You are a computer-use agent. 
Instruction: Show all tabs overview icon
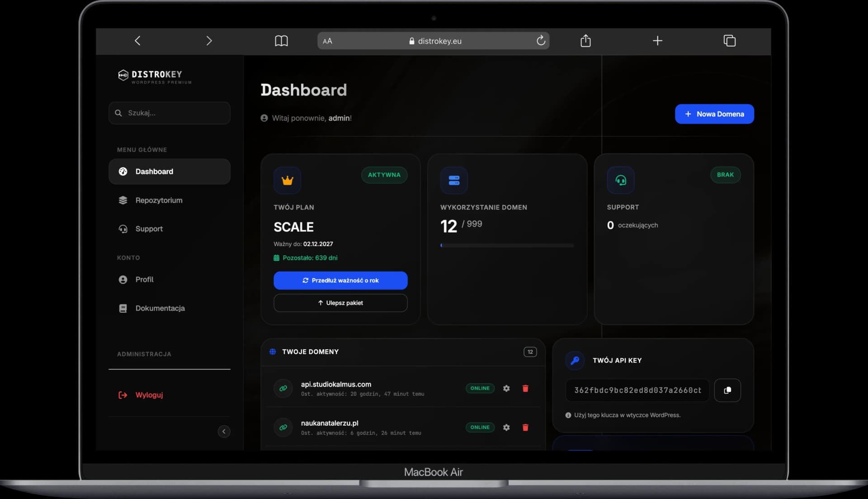click(729, 41)
